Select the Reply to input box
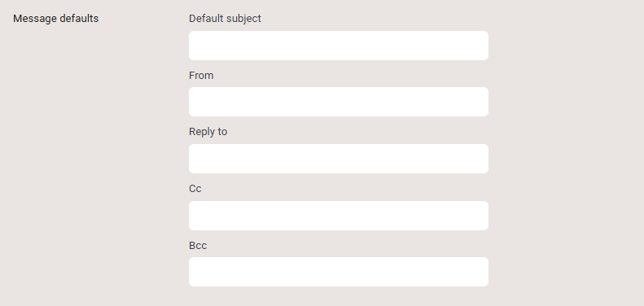The image size is (644, 306). pyautogui.click(x=339, y=159)
